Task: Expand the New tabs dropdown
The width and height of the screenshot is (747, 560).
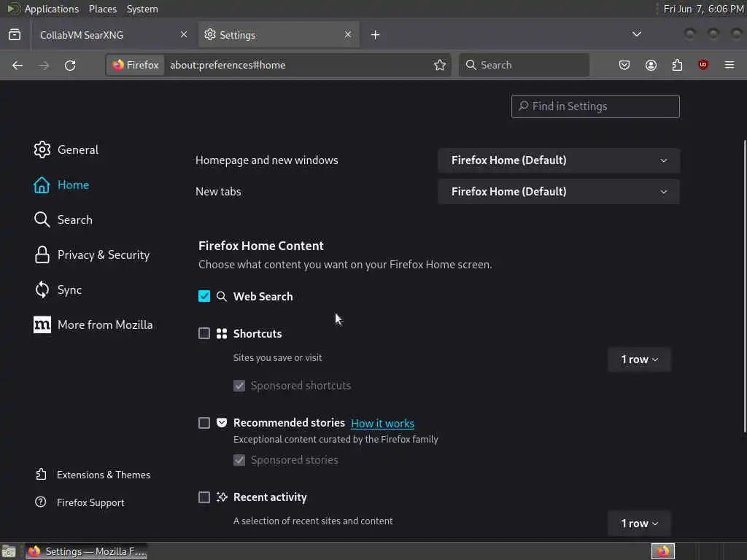Action: coord(558,192)
